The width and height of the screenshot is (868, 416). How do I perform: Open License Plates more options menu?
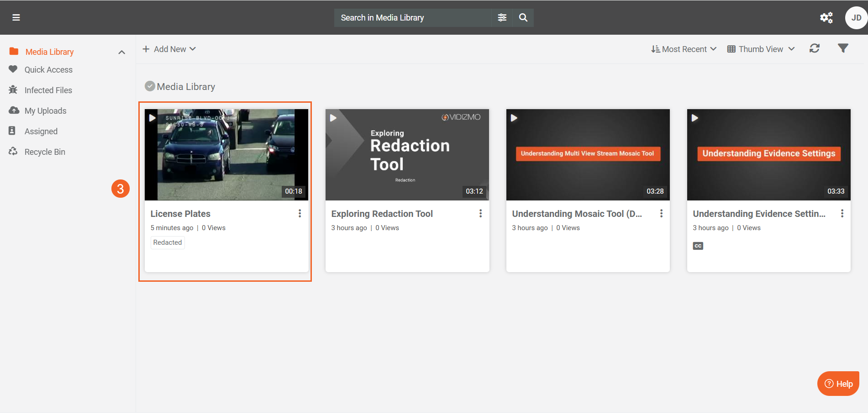300,213
